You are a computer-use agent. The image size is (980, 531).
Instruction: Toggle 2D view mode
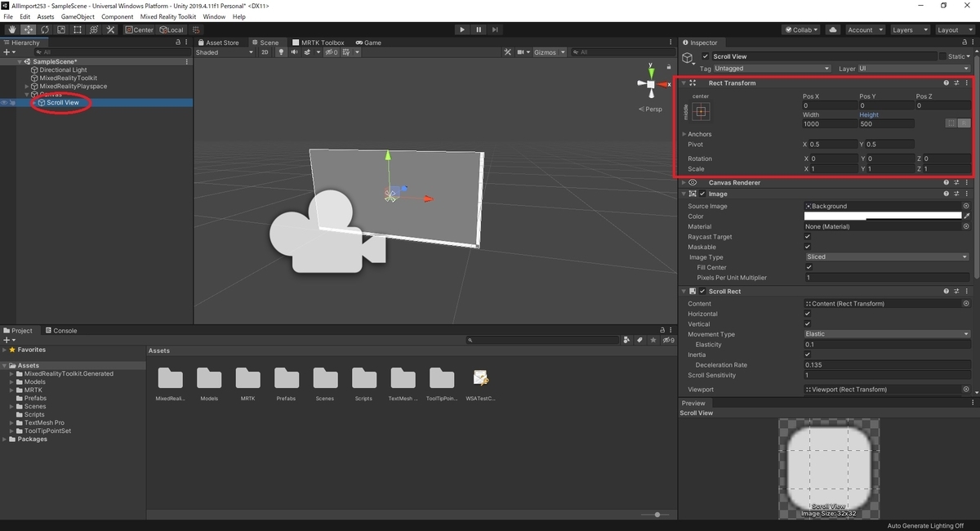click(265, 52)
